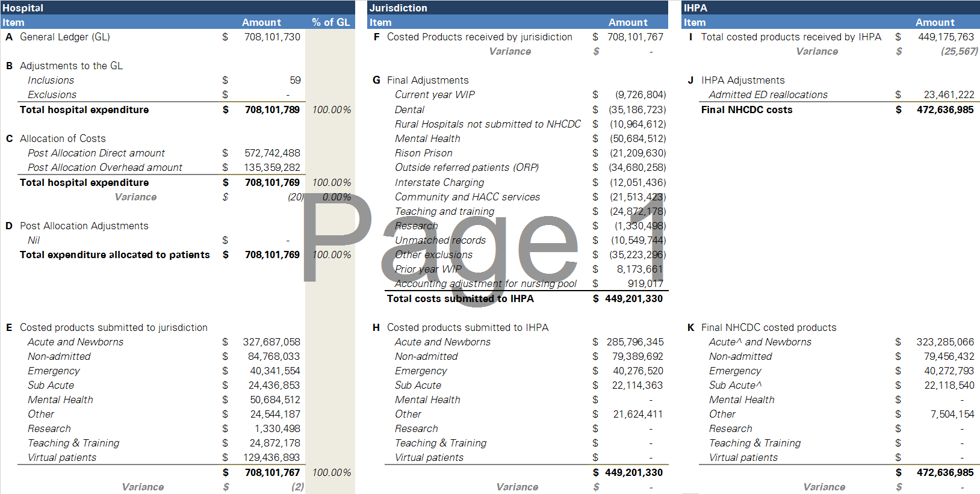Click Hospital Mental Health value 50,684,512
Screen dimensions: 980x494
[x=275, y=400]
